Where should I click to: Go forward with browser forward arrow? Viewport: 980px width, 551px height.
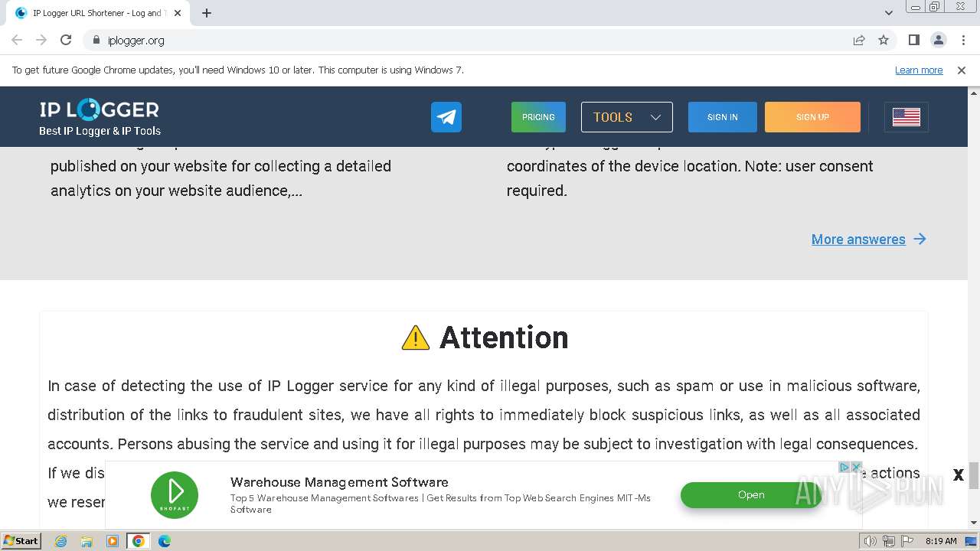click(x=41, y=41)
